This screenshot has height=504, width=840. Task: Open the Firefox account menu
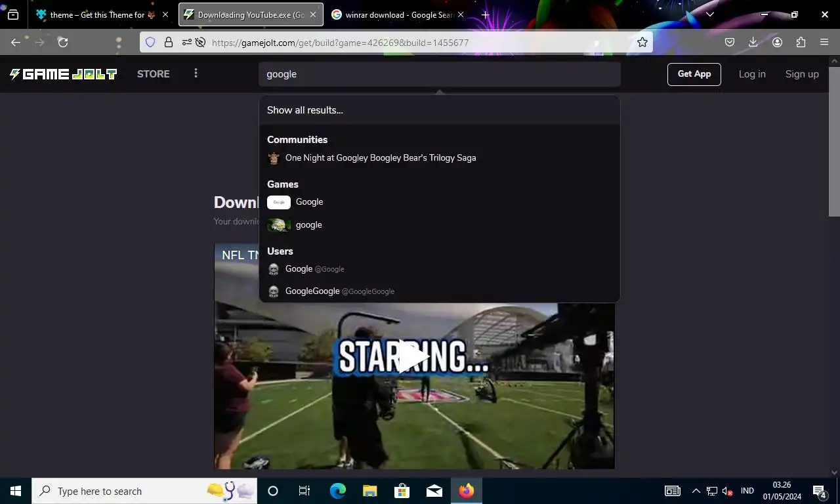tap(778, 42)
